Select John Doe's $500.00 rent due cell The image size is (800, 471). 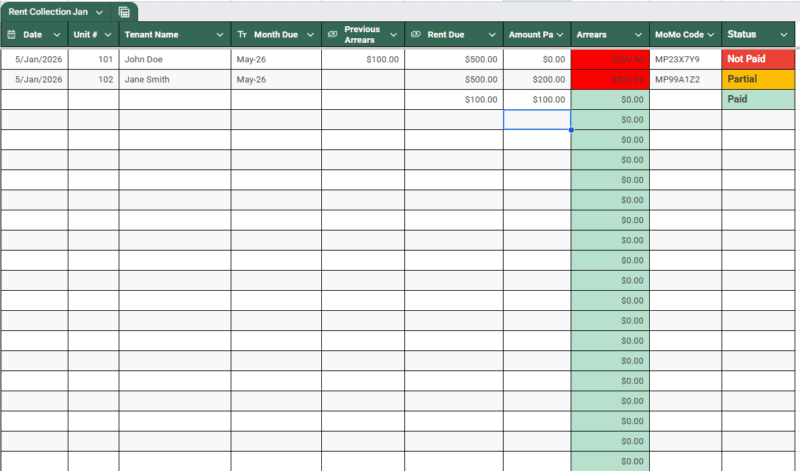click(454, 59)
